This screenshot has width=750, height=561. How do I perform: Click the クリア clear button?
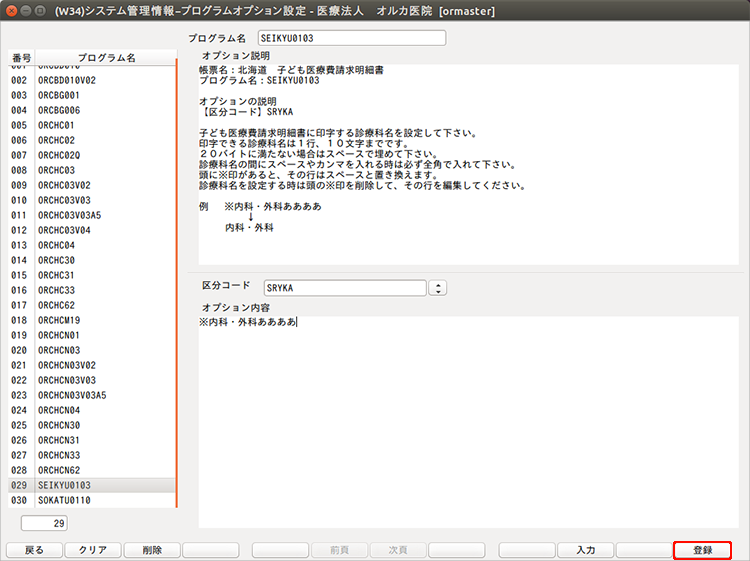(93, 550)
